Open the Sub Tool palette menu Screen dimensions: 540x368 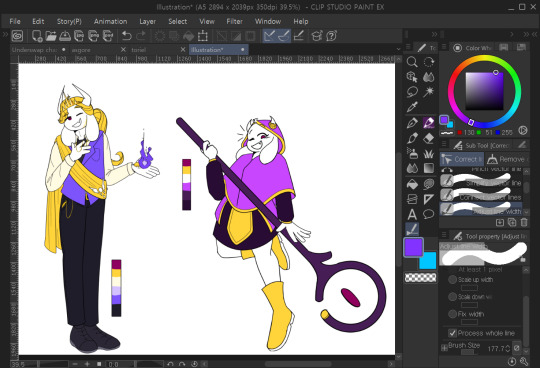tap(444, 145)
